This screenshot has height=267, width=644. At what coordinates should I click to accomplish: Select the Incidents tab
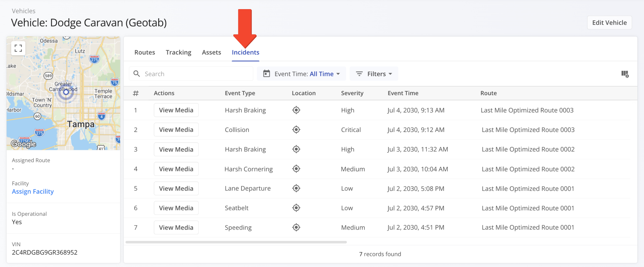pyautogui.click(x=246, y=52)
